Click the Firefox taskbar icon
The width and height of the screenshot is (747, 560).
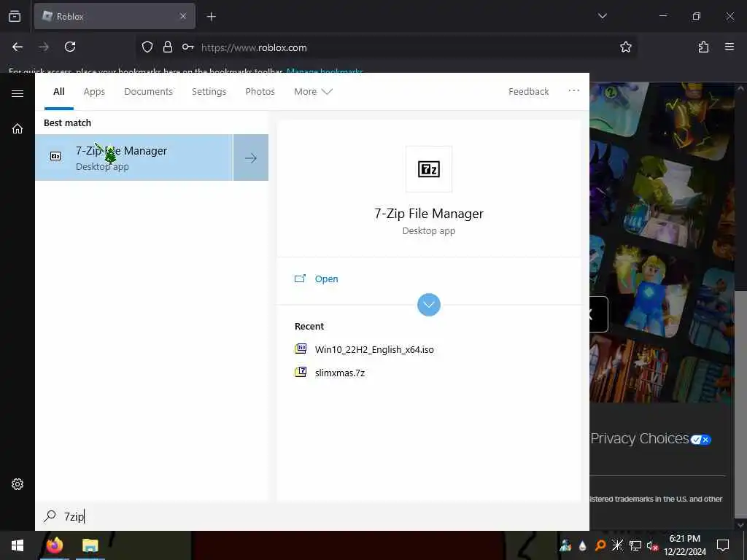pyautogui.click(x=55, y=545)
